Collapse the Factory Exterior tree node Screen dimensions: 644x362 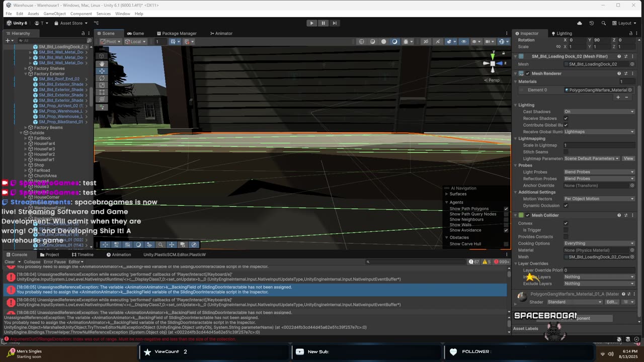click(x=26, y=74)
